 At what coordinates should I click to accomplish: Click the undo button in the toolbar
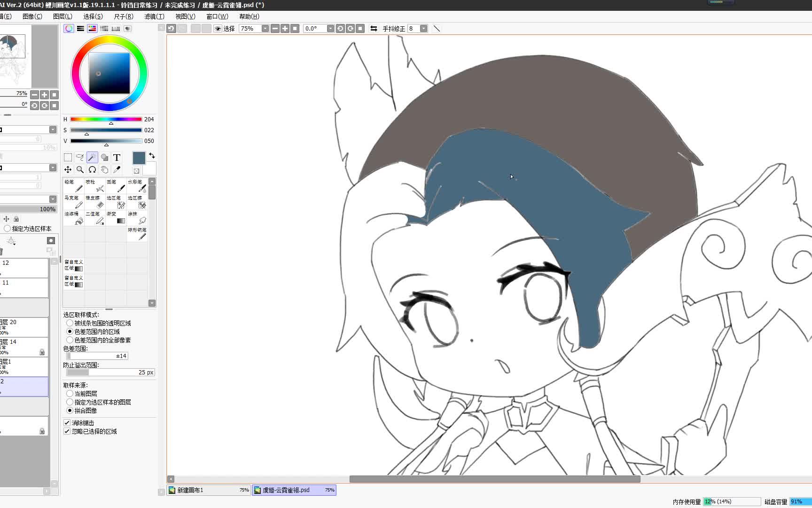[171, 29]
